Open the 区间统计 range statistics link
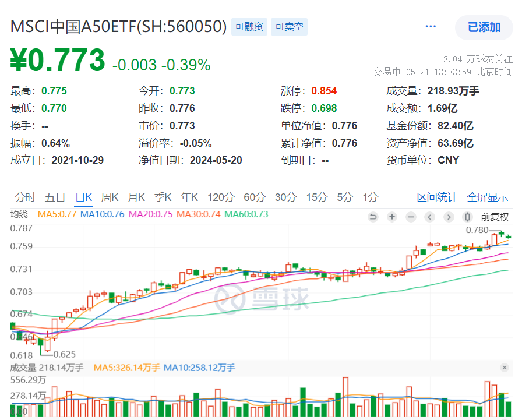The image size is (522, 420). point(438,197)
